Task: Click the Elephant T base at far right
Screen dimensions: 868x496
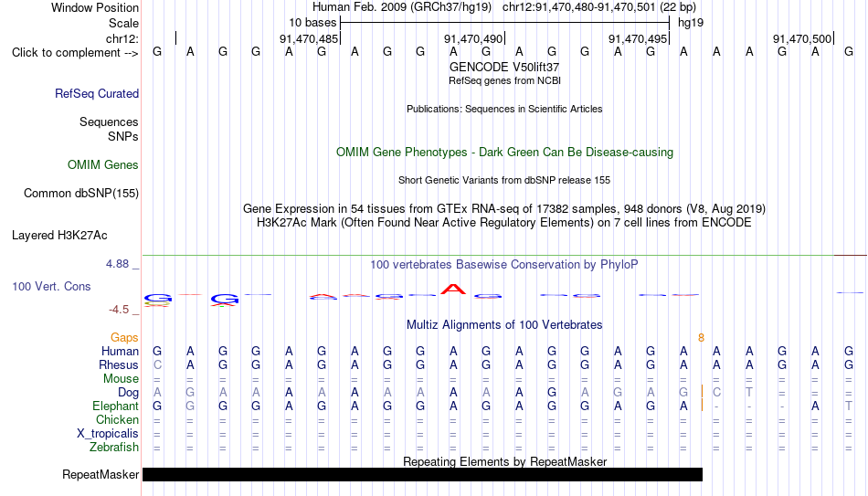Action: [849, 406]
